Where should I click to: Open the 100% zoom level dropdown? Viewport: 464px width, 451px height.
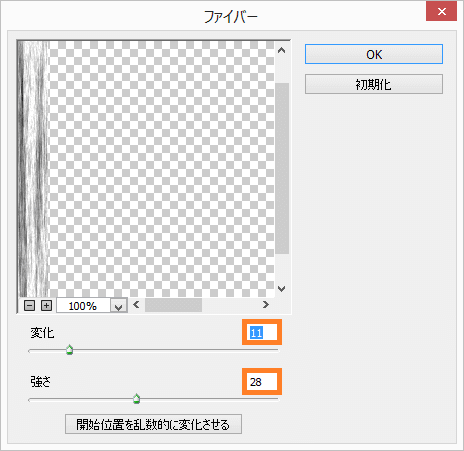coord(119,306)
